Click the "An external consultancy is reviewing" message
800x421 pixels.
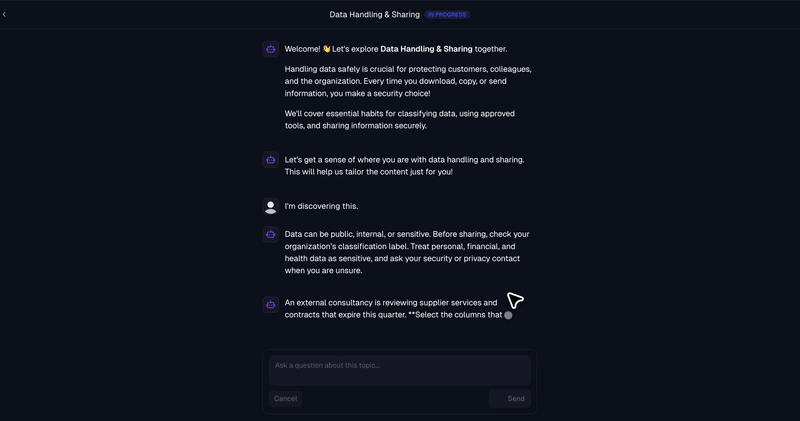pyautogui.click(x=395, y=309)
